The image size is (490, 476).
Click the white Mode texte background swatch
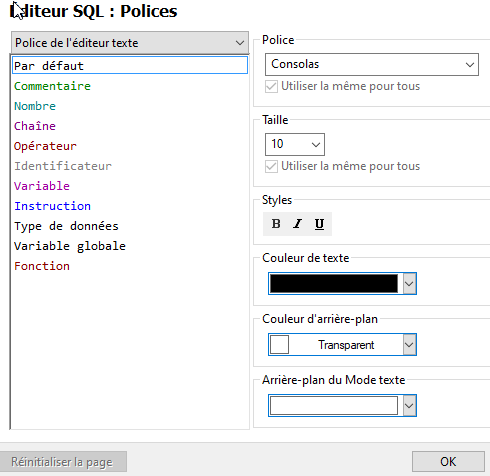pyautogui.click(x=334, y=406)
